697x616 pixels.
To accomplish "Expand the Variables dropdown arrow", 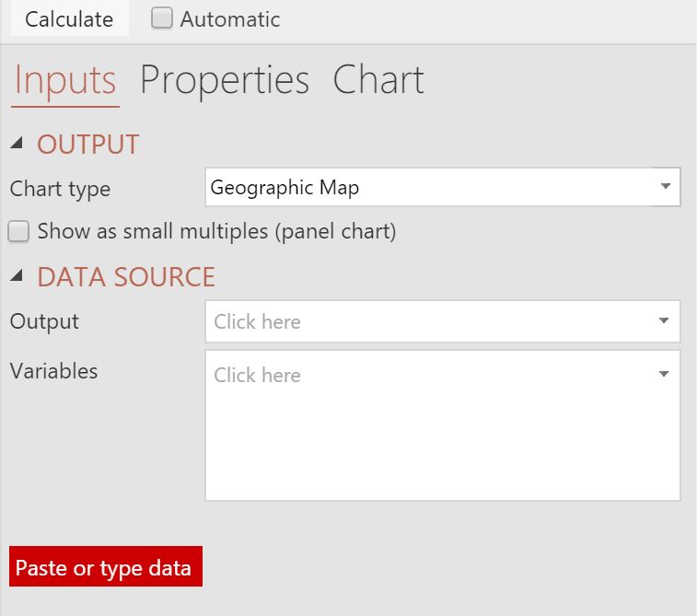I will [664, 374].
